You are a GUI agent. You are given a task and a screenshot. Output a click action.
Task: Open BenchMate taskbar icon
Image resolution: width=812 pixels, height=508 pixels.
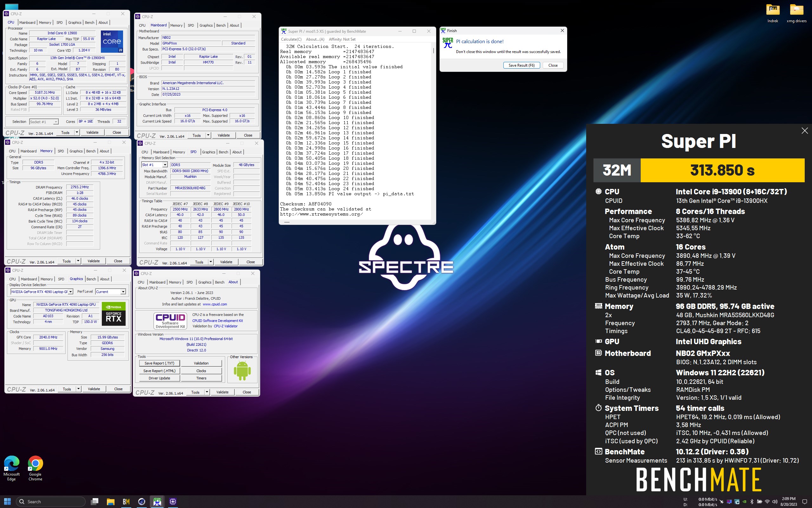click(x=126, y=501)
